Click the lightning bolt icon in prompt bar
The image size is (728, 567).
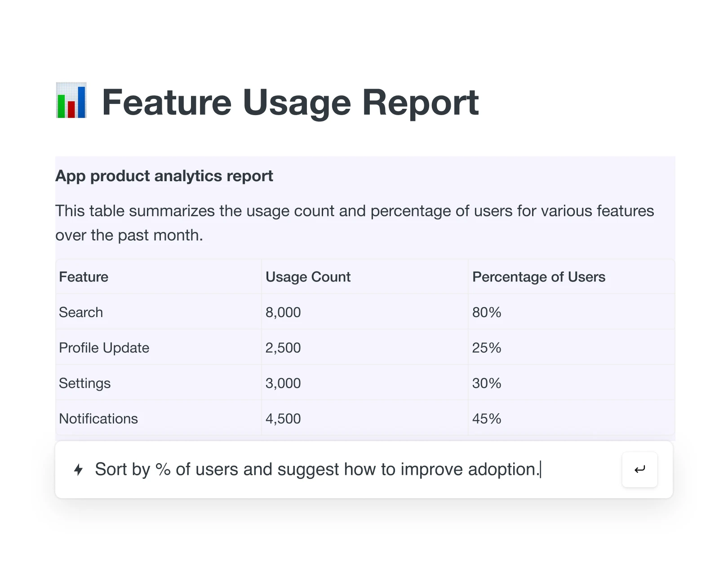point(79,469)
